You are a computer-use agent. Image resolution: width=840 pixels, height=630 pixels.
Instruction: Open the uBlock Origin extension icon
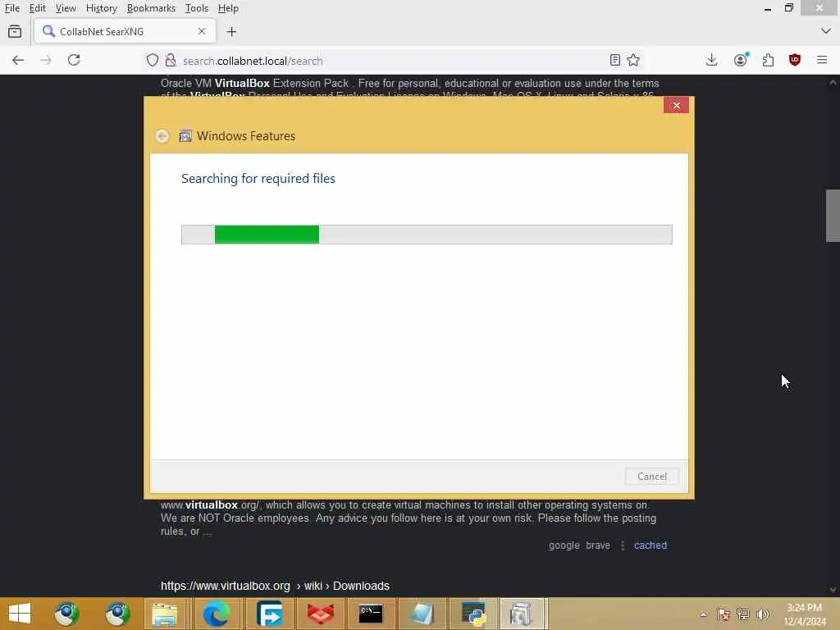[794, 60]
